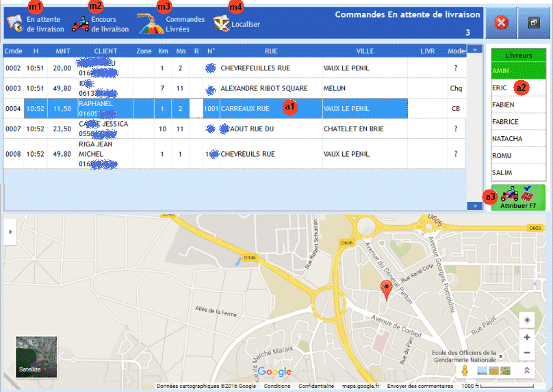Select driver NATACHA in Livreurs list

tap(506, 139)
